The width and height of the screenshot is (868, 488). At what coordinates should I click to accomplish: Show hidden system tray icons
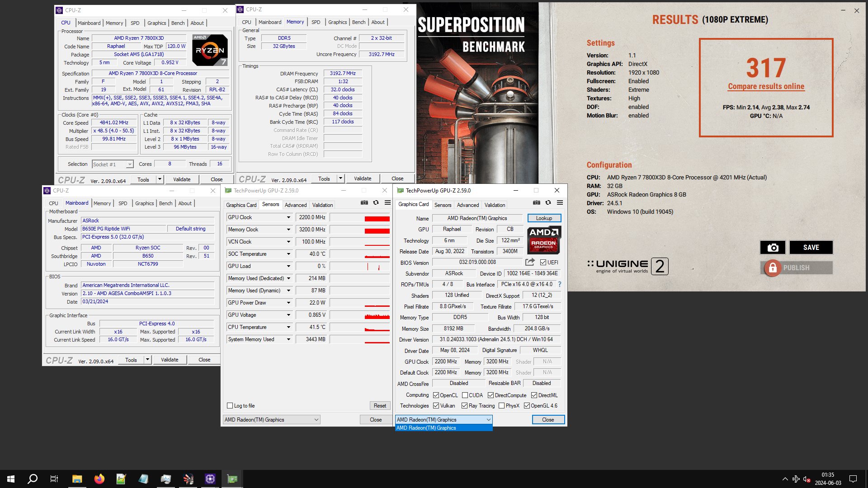[785, 479]
